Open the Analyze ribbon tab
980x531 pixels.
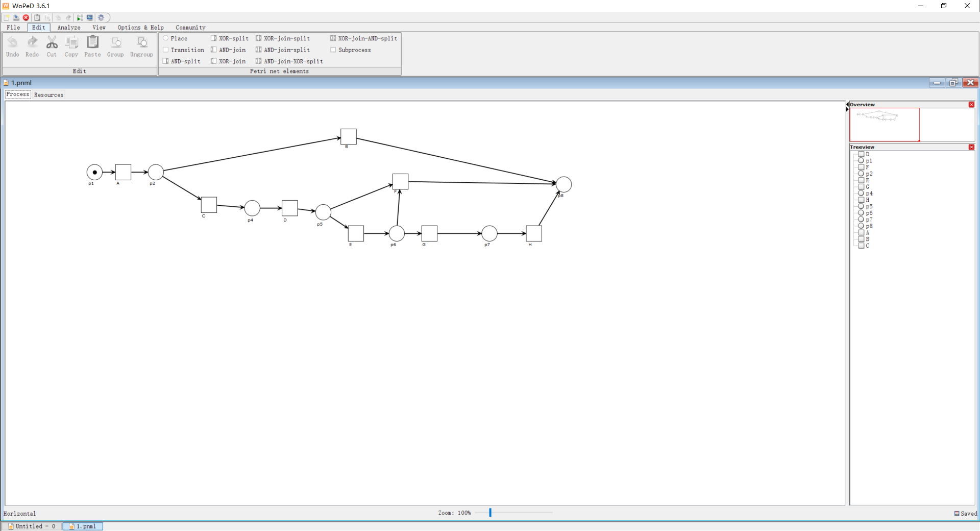(69, 28)
